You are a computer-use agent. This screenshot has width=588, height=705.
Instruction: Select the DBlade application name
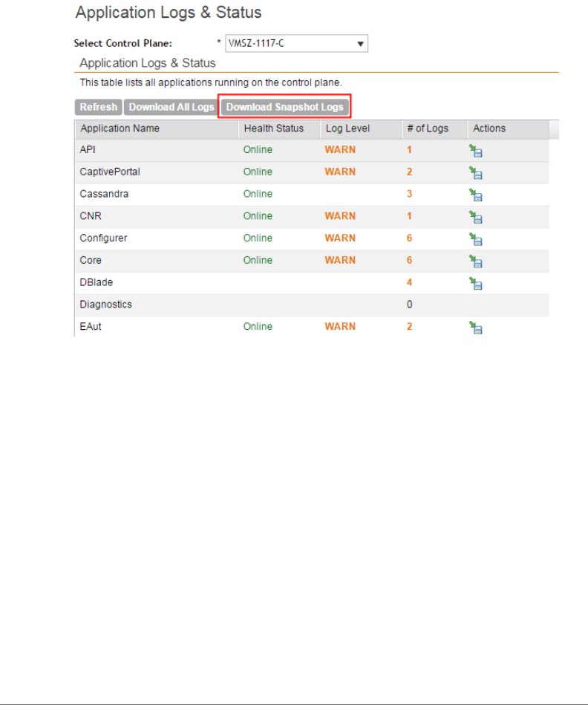(x=96, y=282)
